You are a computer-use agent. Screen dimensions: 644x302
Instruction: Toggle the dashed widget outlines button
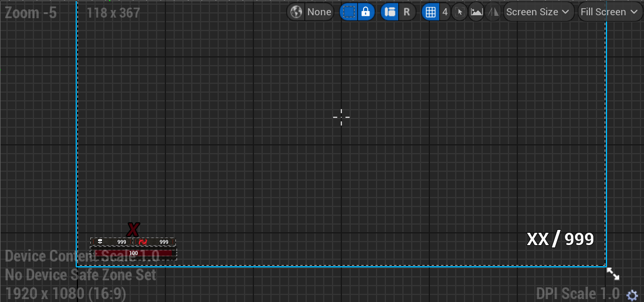click(x=349, y=12)
